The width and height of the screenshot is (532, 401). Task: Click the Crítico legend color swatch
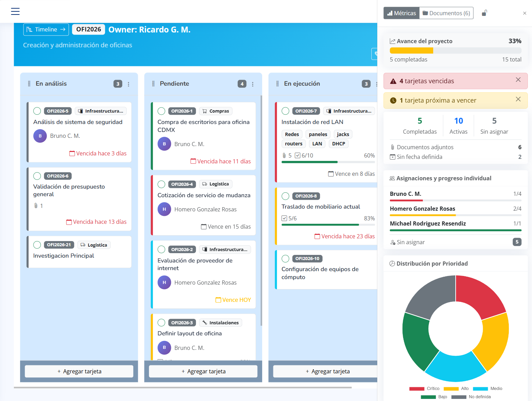[x=417, y=389]
